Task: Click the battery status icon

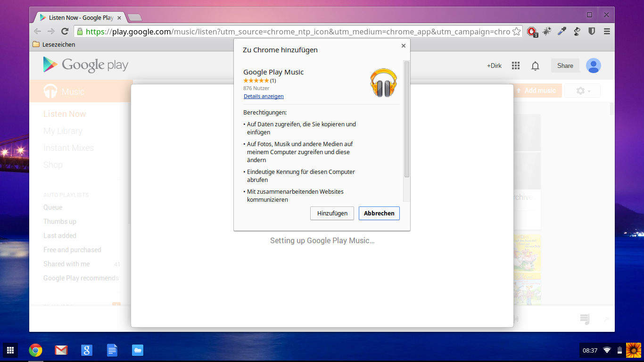Action: pyautogui.click(x=619, y=350)
